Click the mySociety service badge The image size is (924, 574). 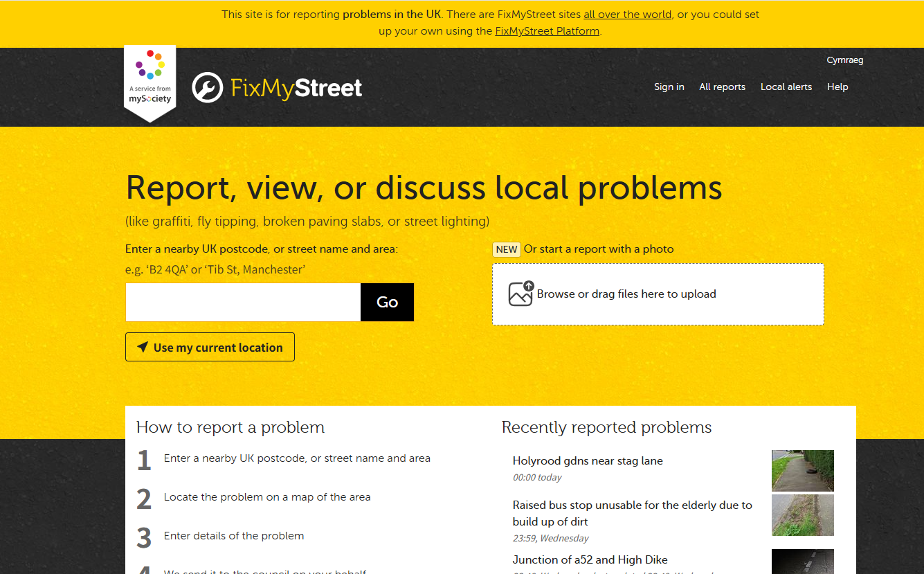[x=150, y=82]
